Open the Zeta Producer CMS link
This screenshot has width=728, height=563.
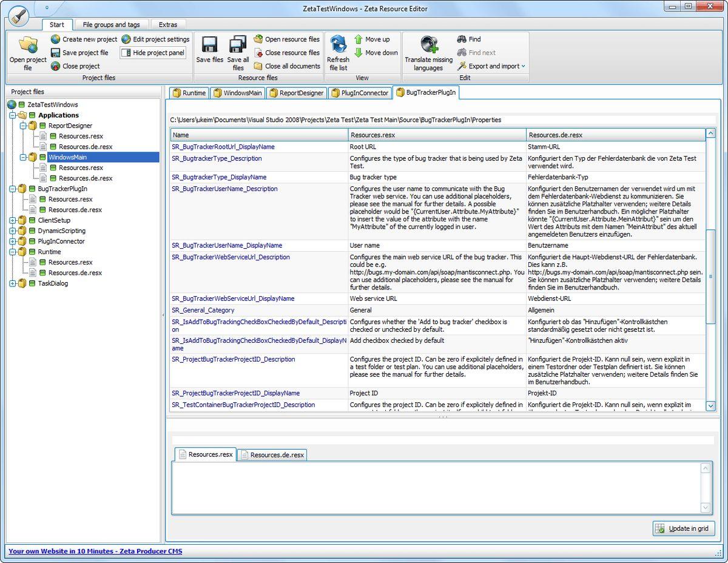pyautogui.click(x=95, y=551)
